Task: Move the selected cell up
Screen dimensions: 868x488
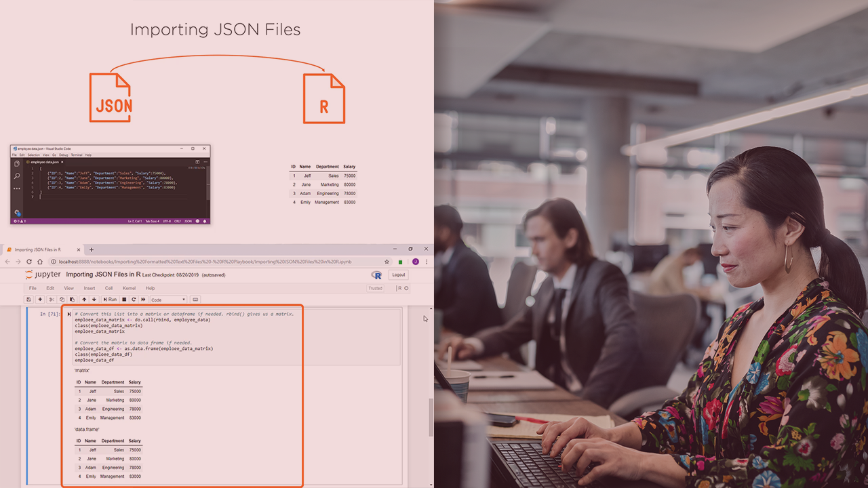Action: (83, 300)
